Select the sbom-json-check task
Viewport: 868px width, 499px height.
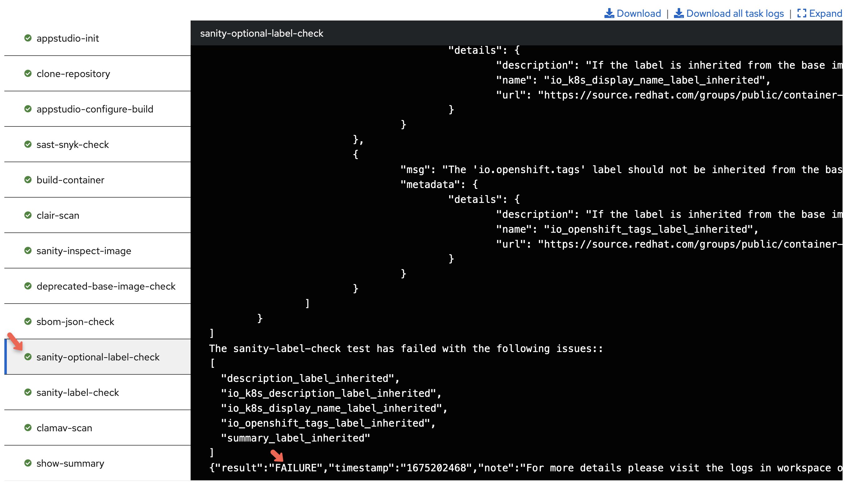click(75, 322)
